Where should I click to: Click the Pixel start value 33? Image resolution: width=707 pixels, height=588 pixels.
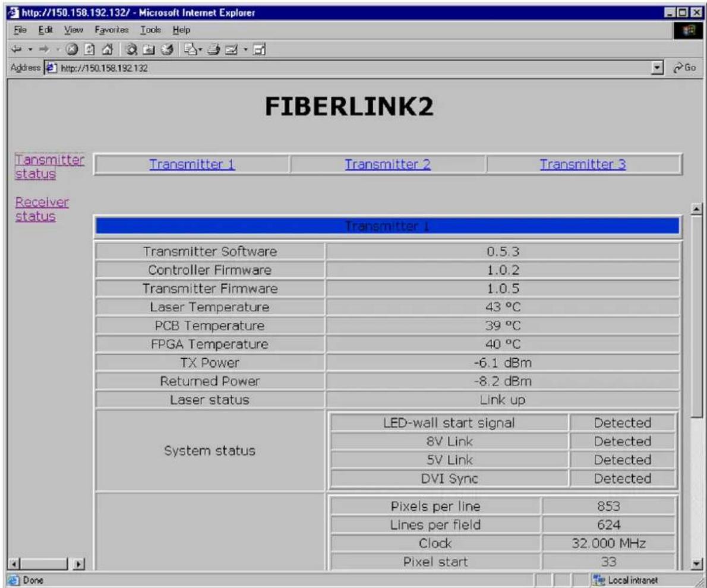point(609,562)
